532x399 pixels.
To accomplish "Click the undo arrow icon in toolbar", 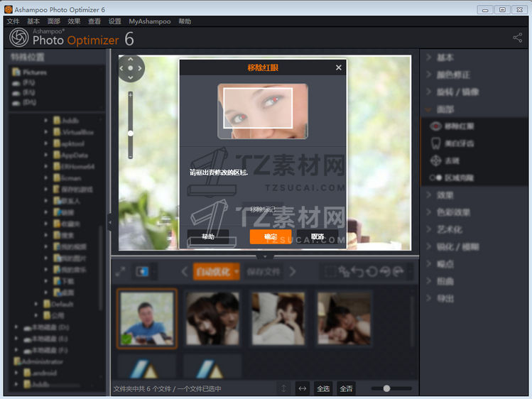I will click(x=357, y=271).
